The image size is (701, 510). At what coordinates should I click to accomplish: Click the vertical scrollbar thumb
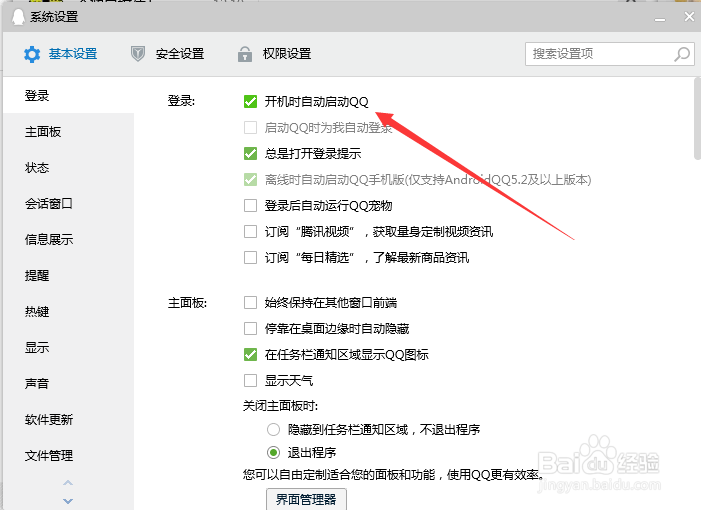coord(697,118)
